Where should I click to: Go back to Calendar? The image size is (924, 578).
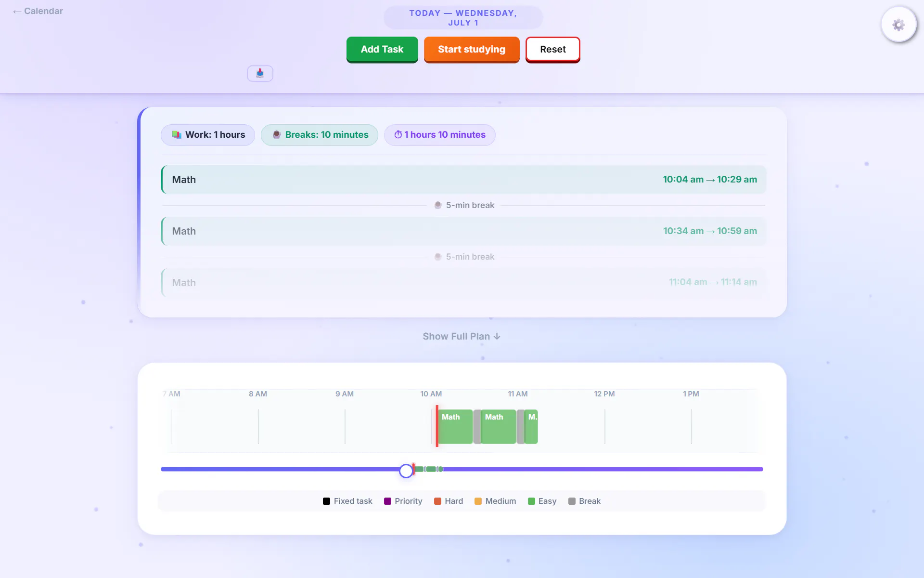point(38,11)
